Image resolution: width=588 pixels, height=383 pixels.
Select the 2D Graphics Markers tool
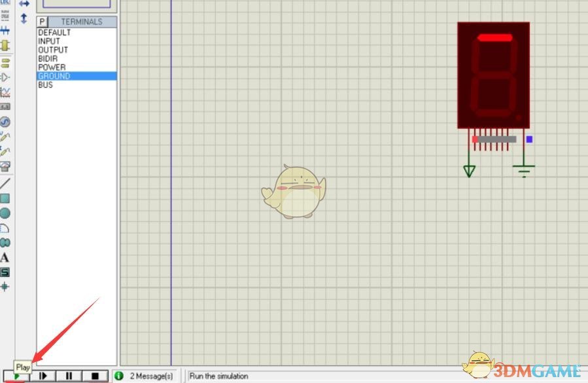pos(5,287)
